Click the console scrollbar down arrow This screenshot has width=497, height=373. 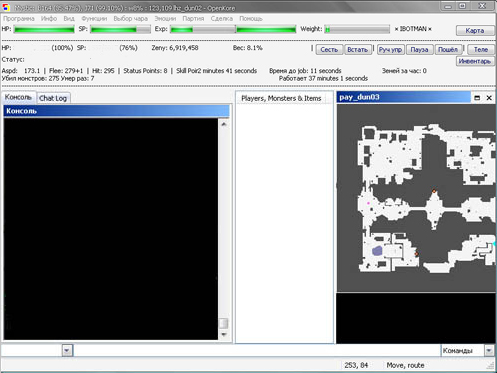pyautogui.click(x=224, y=334)
